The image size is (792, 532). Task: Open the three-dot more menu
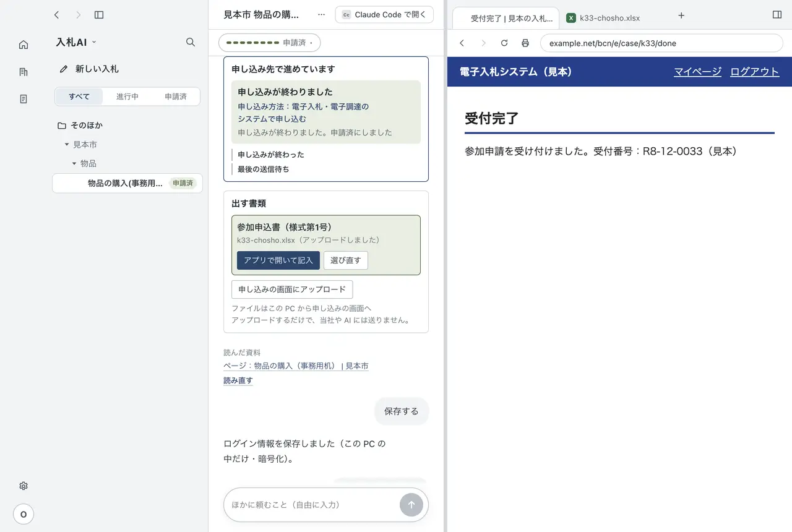(x=321, y=14)
